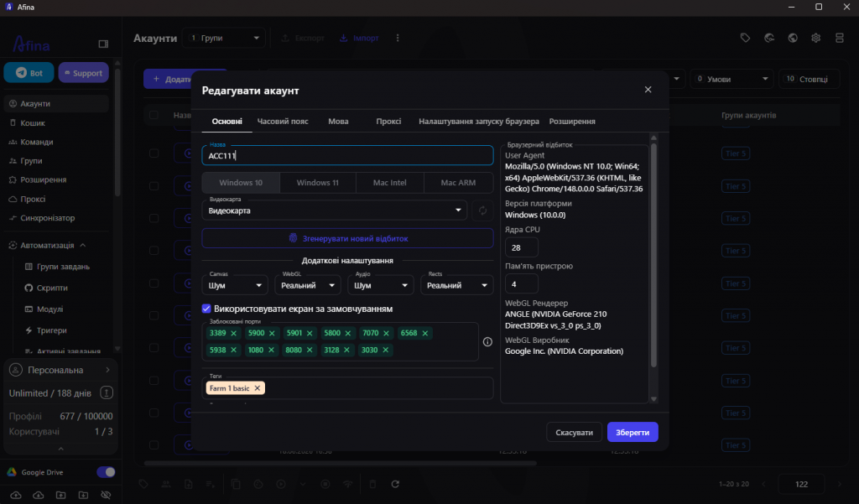The image size is (859, 504).
Task: Open the globe key proxy icon
Action: 769,38
